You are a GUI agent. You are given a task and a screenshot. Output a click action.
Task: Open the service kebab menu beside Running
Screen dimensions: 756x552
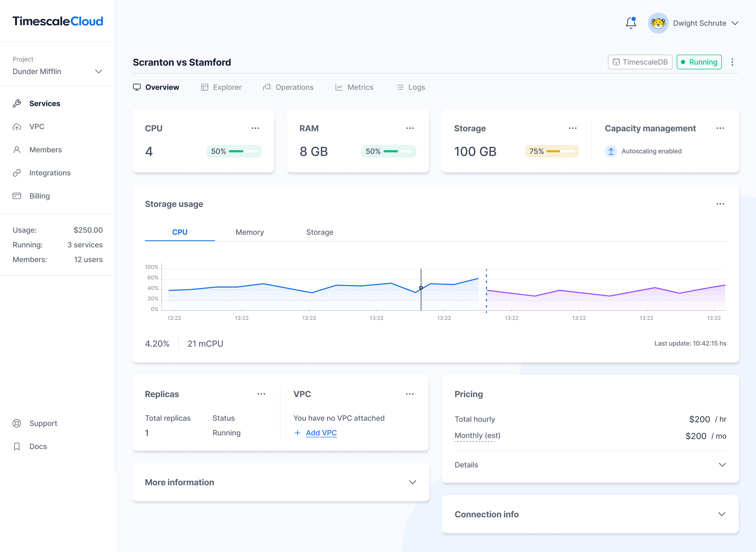click(732, 62)
